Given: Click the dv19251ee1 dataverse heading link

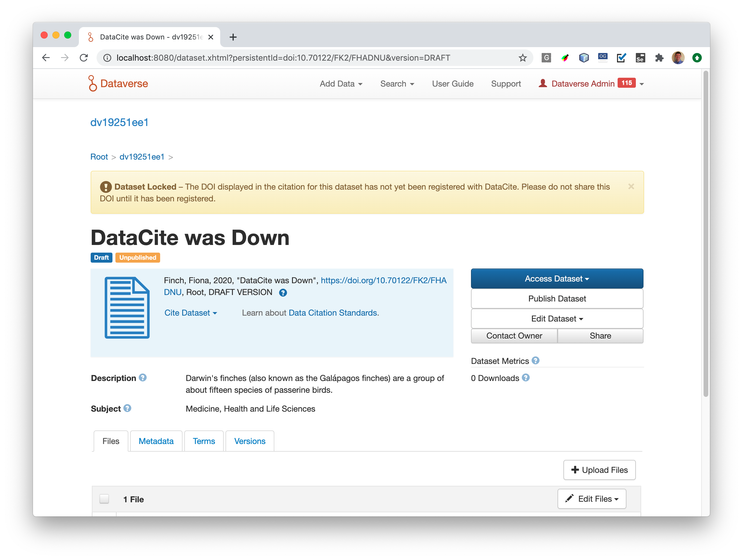Looking at the screenshot, I should click(x=120, y=122).
